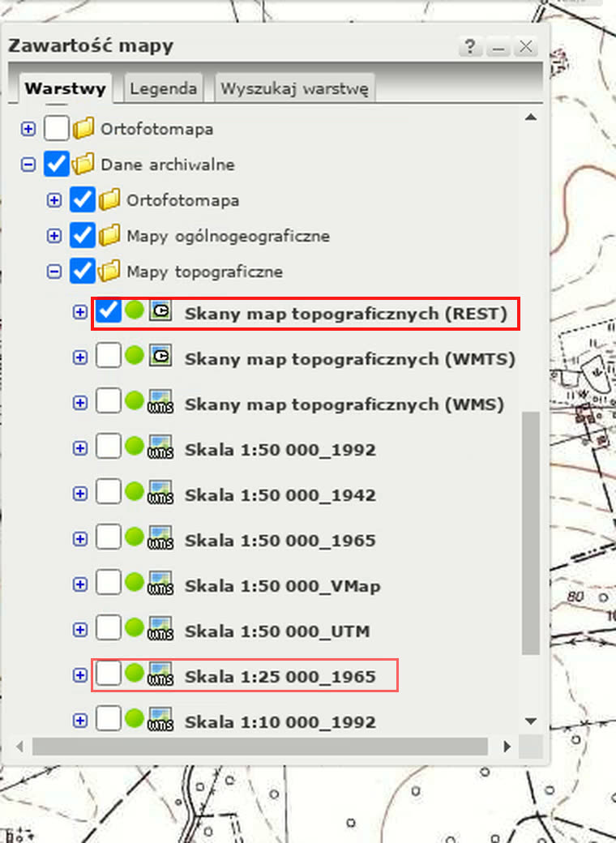Select the Skala 1:50 000_UTM label
This screenshot has width=616, height=843.
(x=277, y=631)
